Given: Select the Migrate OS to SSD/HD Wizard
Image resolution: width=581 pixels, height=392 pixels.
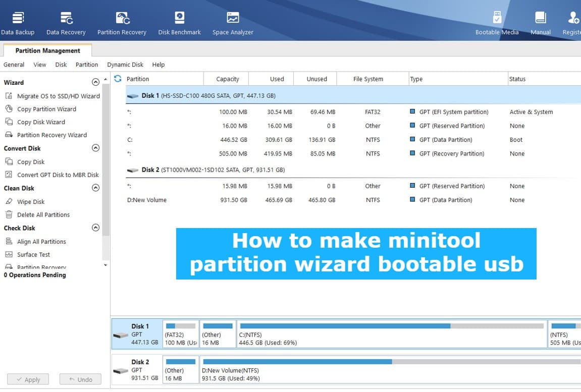Looking at the screenshot, I should tap(56, 96).
